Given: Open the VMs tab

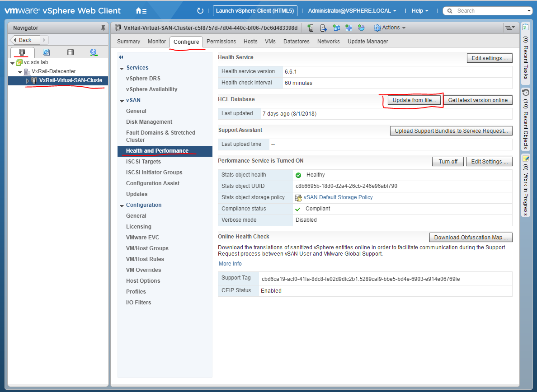Looking at the screenshot, I should pyautogui.click(x=270, y=42).
